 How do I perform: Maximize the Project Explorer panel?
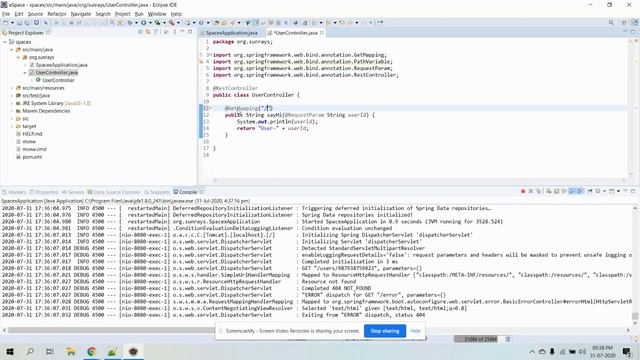coord(190,32)
